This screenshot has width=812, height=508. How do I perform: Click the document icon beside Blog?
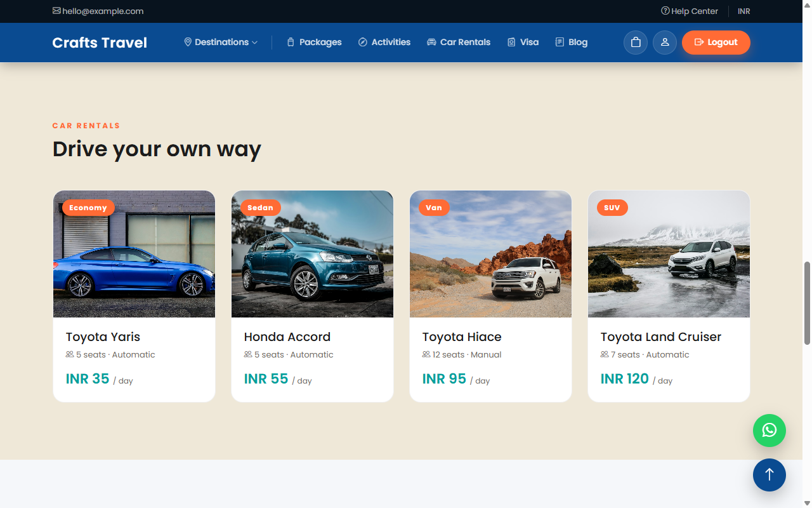click(560, 43)
